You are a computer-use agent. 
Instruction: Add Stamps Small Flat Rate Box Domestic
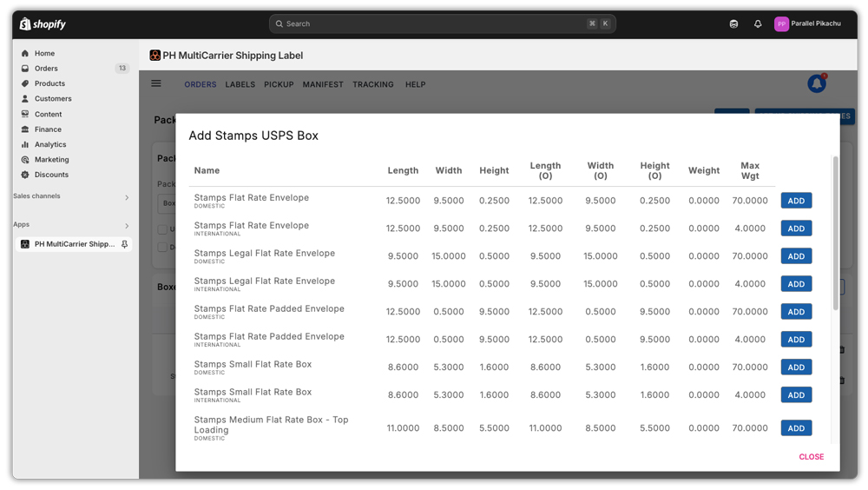(796, 367)
